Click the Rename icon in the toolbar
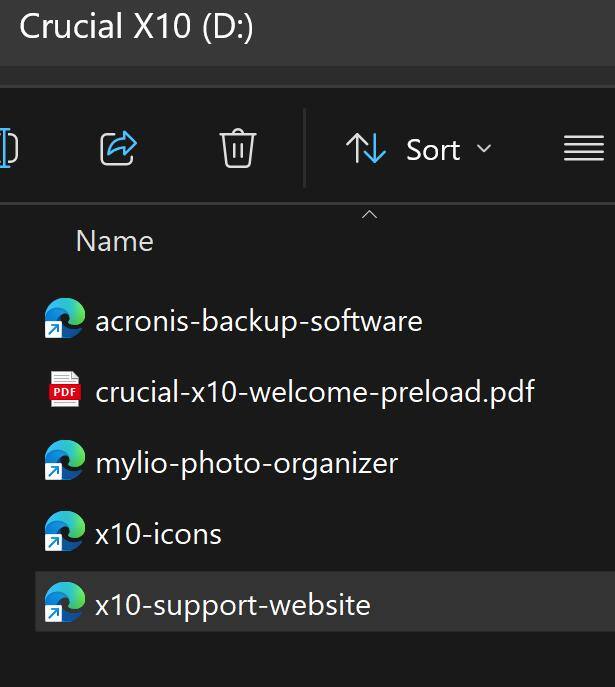The image size is (615, 687). [x=9, y=149]
